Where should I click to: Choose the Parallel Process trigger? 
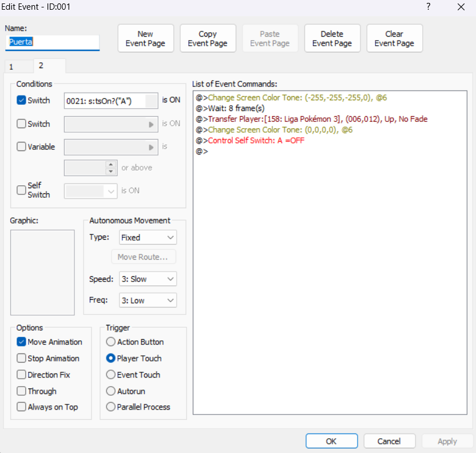111,407
